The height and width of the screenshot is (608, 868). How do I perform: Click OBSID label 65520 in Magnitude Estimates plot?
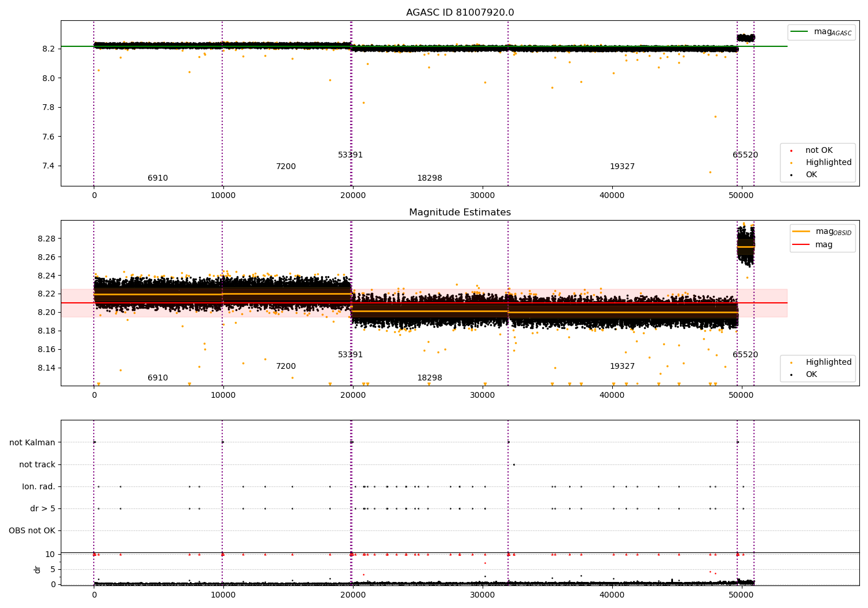tap(745, 355)
